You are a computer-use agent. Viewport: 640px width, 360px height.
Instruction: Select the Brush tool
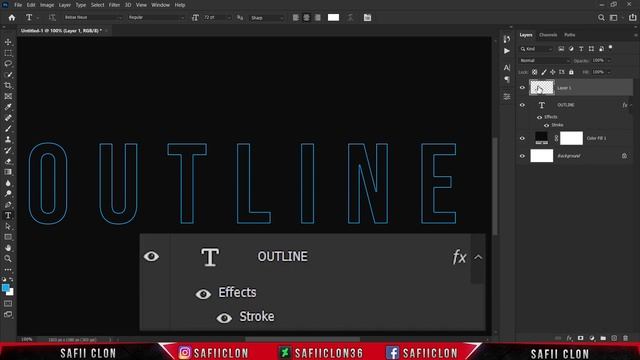click(x=8, y=129)
